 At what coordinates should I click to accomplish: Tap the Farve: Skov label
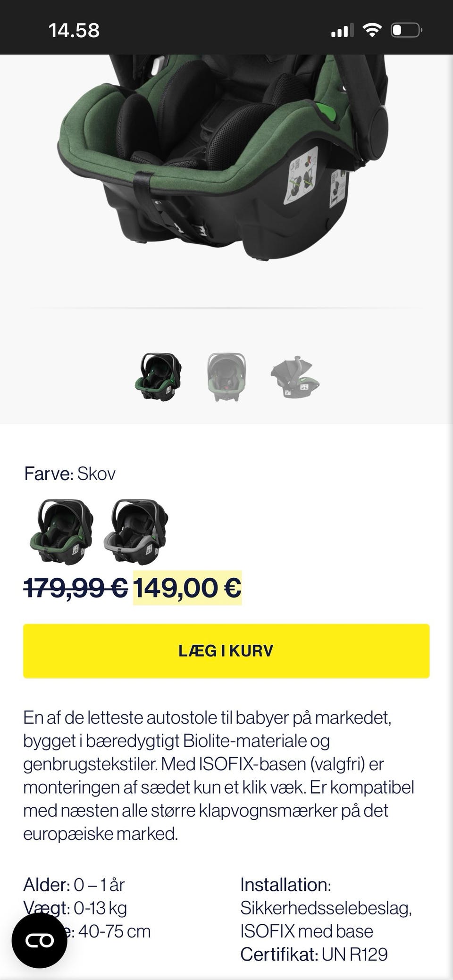point(70,473)
